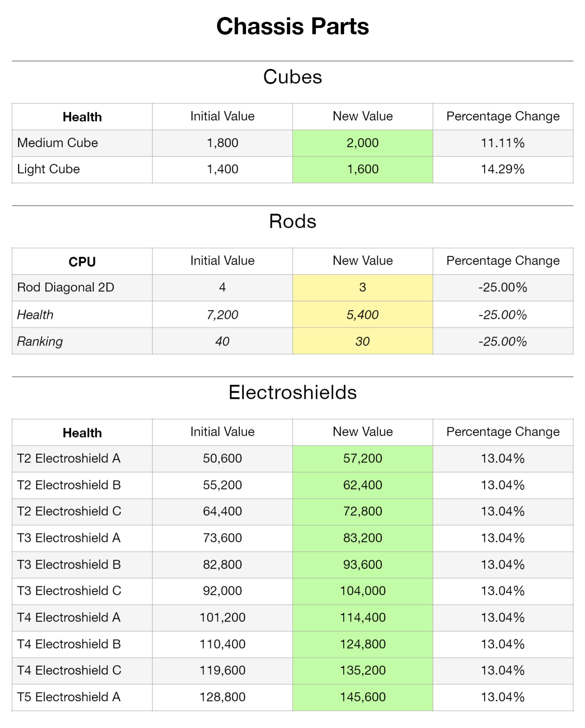Click the T2 Electroshield A row label

pos(69,458)
